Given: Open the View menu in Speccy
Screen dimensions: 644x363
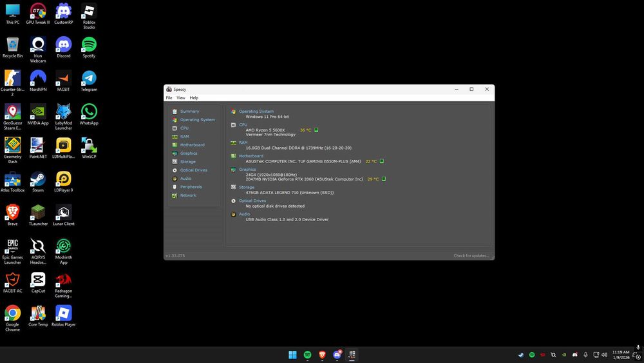Looking at the screenshot, I should 181,98.
